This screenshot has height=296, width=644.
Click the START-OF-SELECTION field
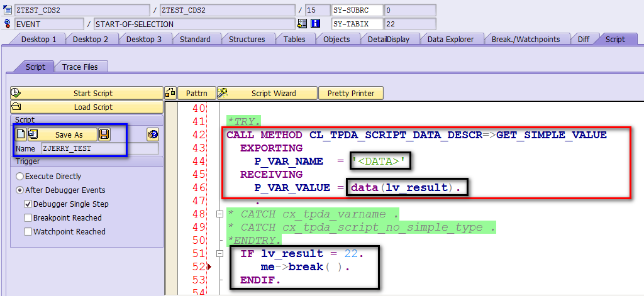click(194, 25)
